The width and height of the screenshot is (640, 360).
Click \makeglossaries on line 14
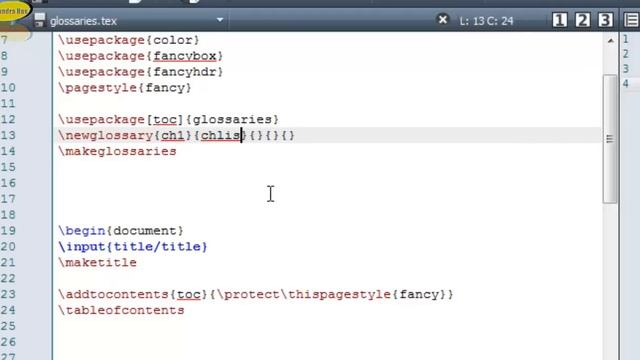(x=117, y=151)
